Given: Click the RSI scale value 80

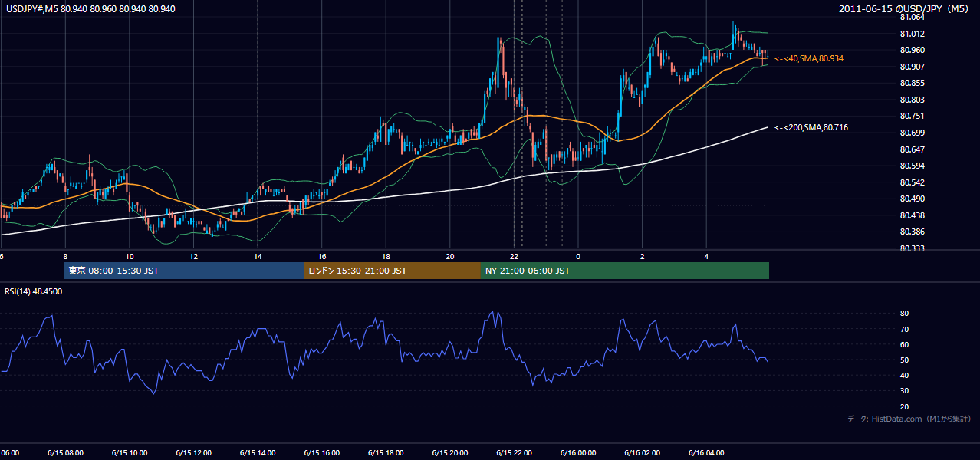Looking at the screenshot, I should point(904,314).
